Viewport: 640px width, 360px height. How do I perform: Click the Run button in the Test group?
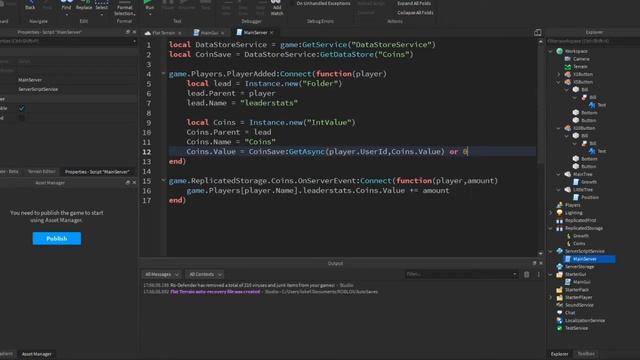coord(149,6)
